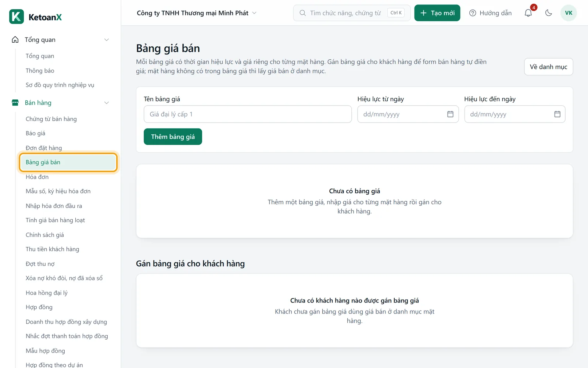
Task: Focus the Tên bảng giá input field
Action: click(x=248, y=114)
